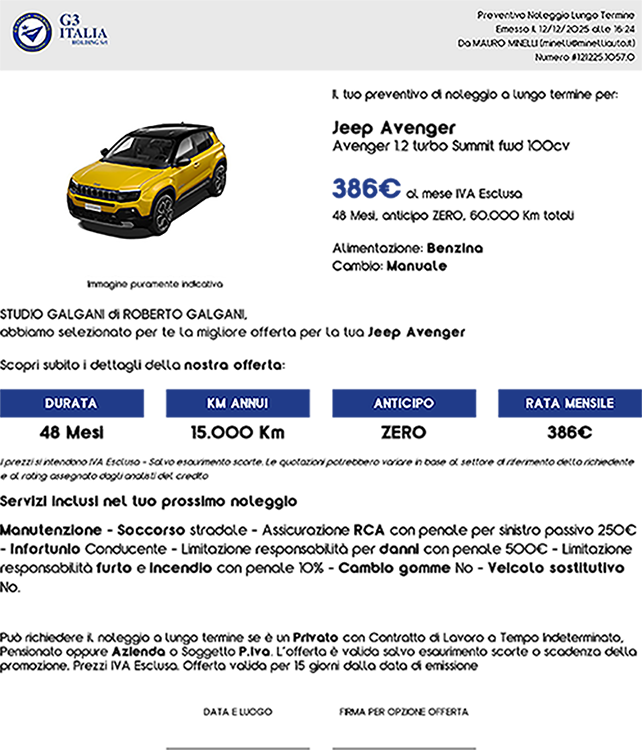
Task: Select the ANTICIPO column header
Action: click(404, 403)
